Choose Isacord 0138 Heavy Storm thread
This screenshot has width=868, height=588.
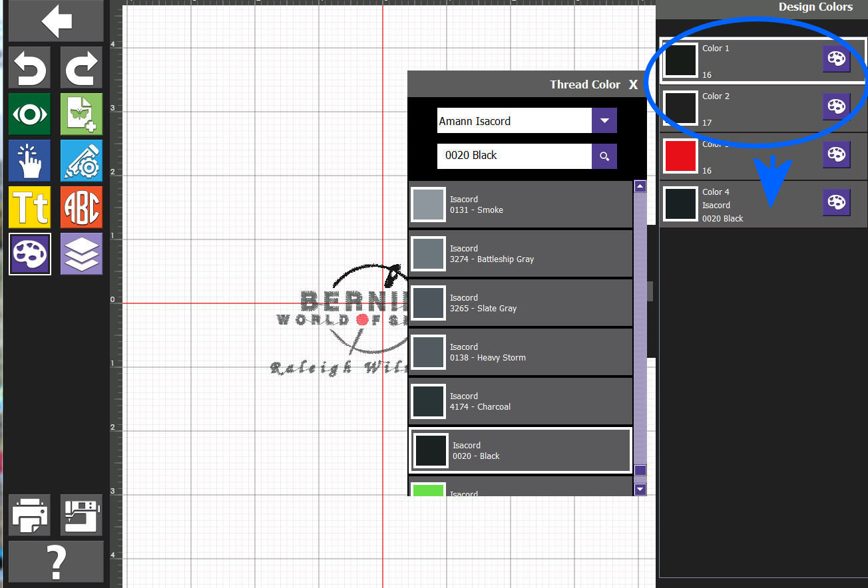point(520,352)
